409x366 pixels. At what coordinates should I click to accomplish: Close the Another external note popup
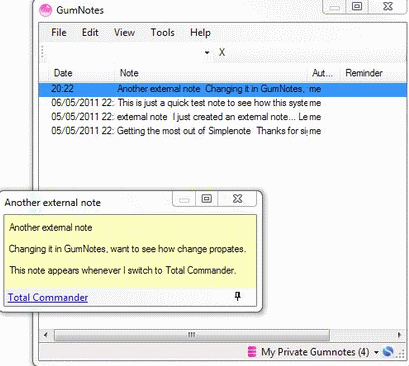tap(237, 199)
